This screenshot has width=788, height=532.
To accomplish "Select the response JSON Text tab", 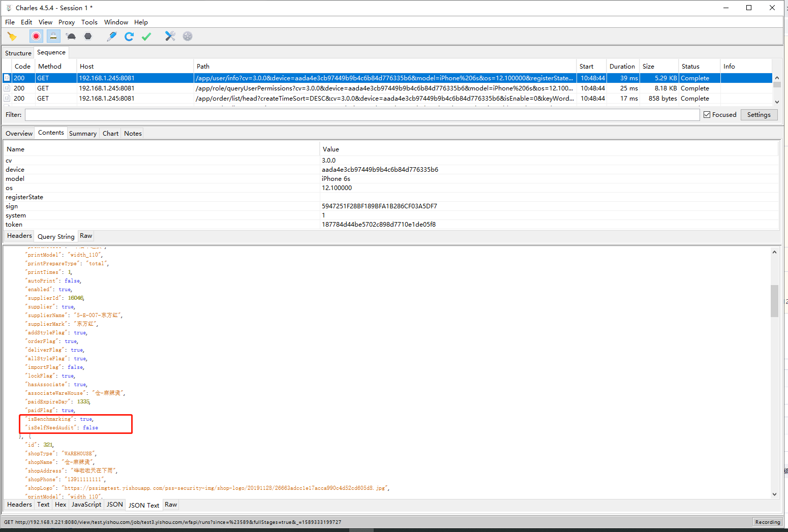I will point(144,505).
